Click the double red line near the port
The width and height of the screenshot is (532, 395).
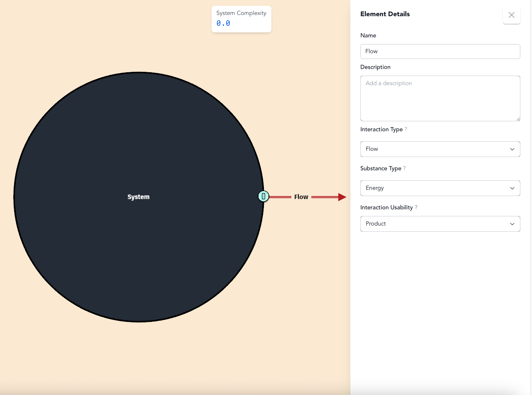(x=280, y=197)
